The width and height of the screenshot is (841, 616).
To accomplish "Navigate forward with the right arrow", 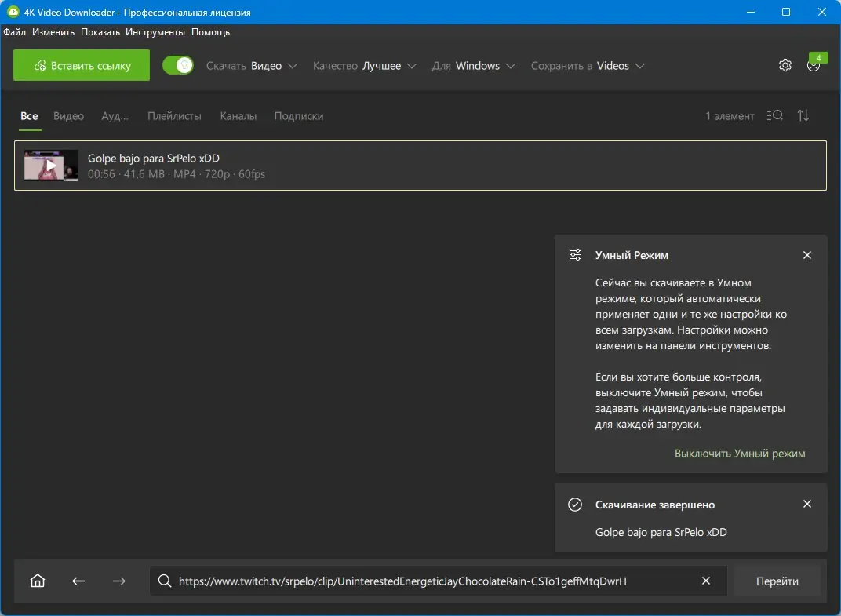I will click(119, 581).
